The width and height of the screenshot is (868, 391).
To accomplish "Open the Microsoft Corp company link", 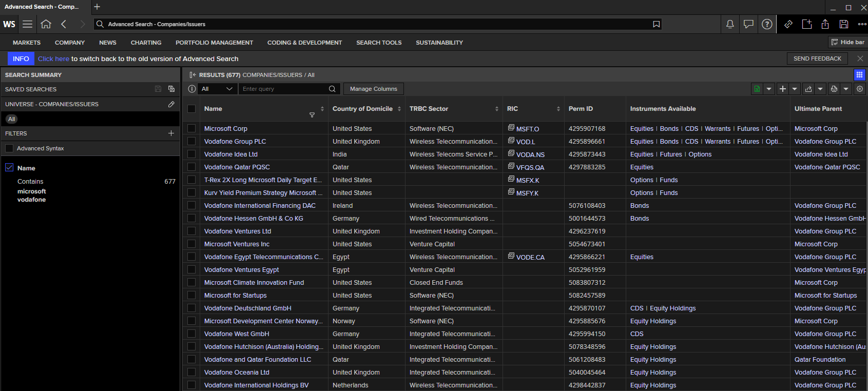I will tap(226, 128).
